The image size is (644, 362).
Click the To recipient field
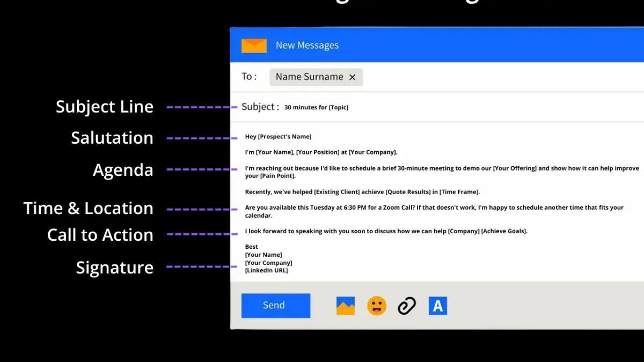coord(437,77)
